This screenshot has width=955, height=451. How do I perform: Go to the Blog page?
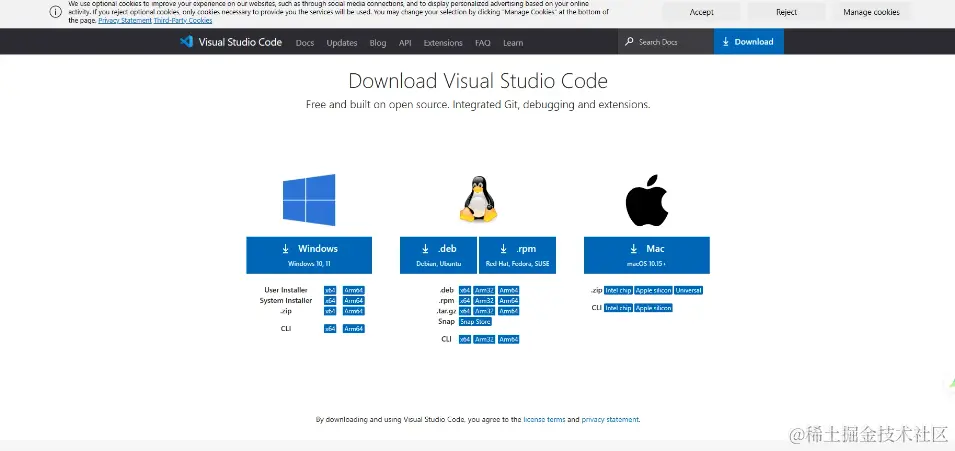pos(378,43)
